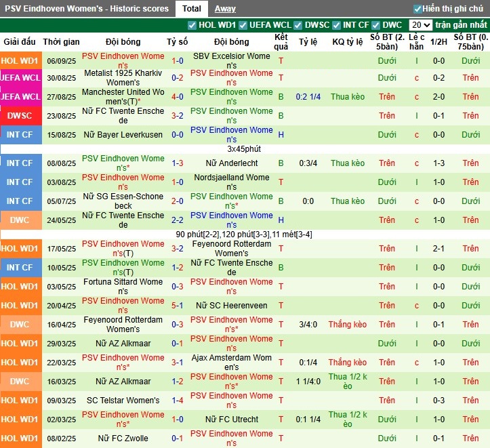Toggle the Hiển thị ghi chú checkbox
The height and width of the screenshot is (448, 490).
(x=417, y=9)
